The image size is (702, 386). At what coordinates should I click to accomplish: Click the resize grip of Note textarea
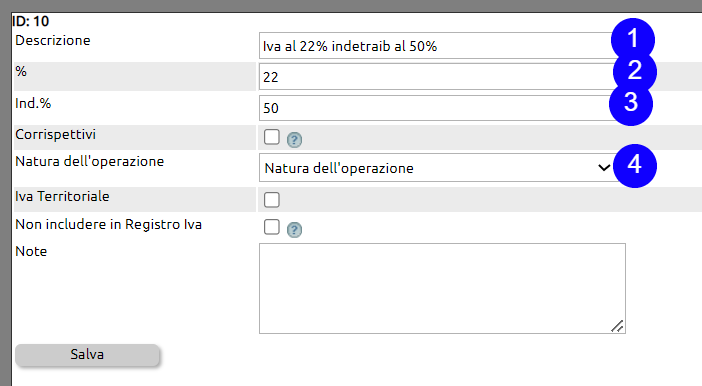(x=617, y=326)
